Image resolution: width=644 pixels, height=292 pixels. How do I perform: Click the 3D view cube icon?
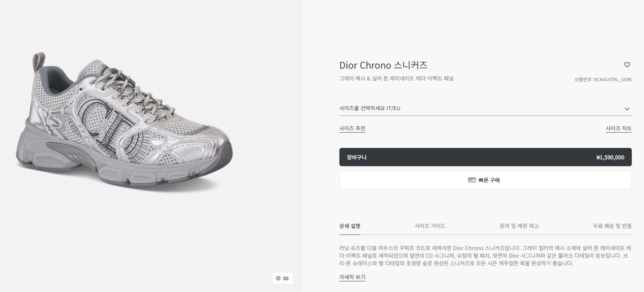(278, 278)
